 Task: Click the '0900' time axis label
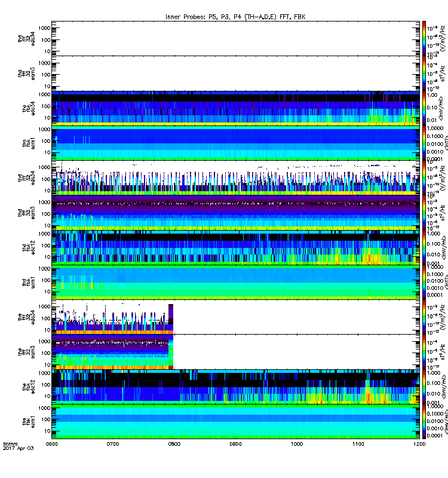click(235, 444)
